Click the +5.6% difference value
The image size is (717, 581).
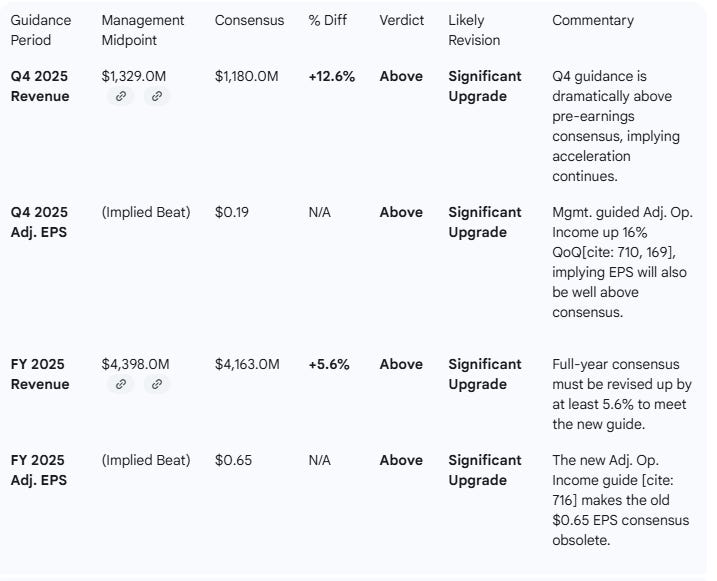pos(328,364)
